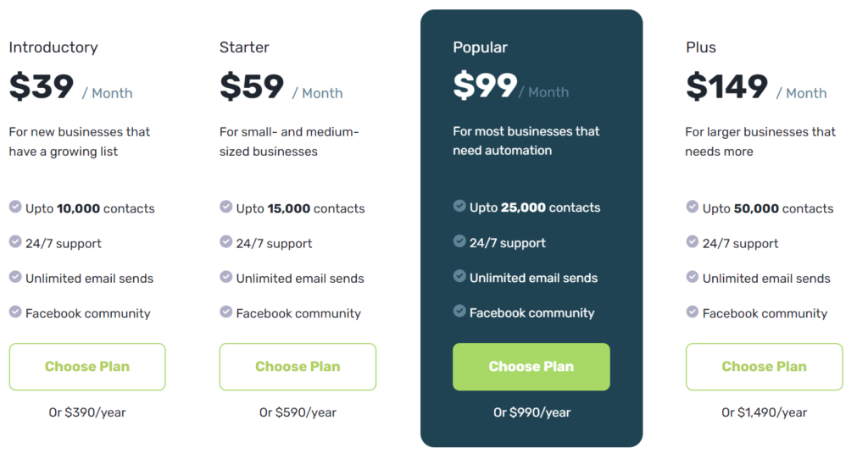Click checkmark icon beside 15,000 contacts
The image size is (868, 459).
(225, 207)
